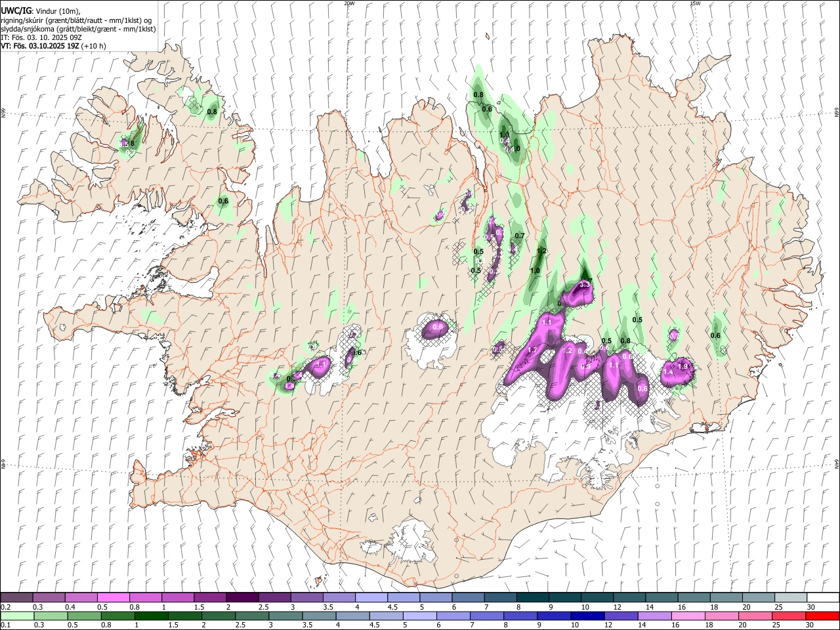The height and width of the screenshot is (630, 840).
Task: Pick the dull plum 0.2 swatch in snow legend
Action: pyautogui.click(x=16, y=597)
